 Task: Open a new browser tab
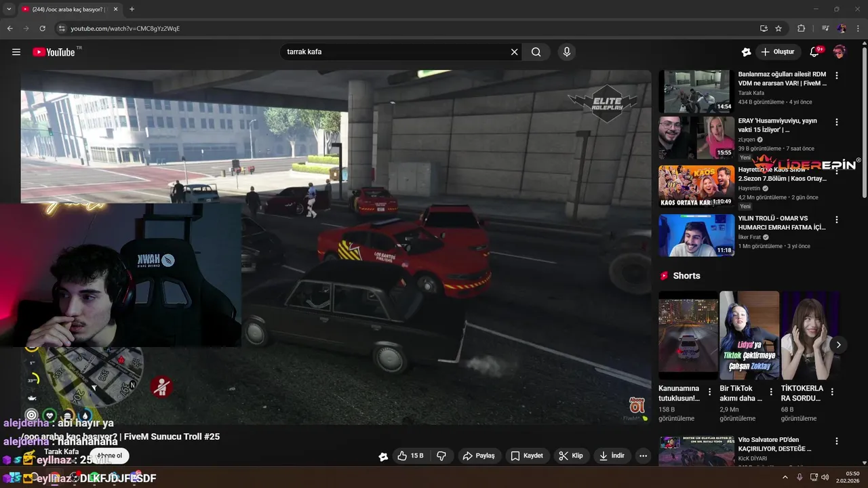(x=132, y=9)
